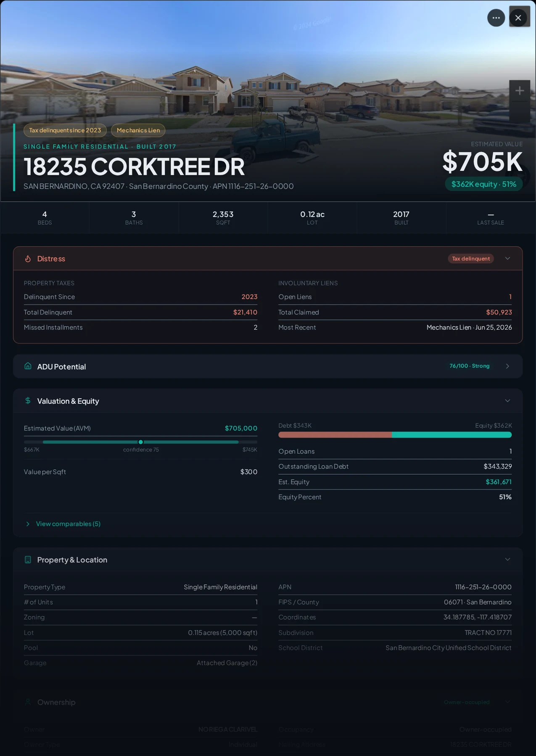Close the property detail panel
536x756 pixels.
[x=518, y=18]
